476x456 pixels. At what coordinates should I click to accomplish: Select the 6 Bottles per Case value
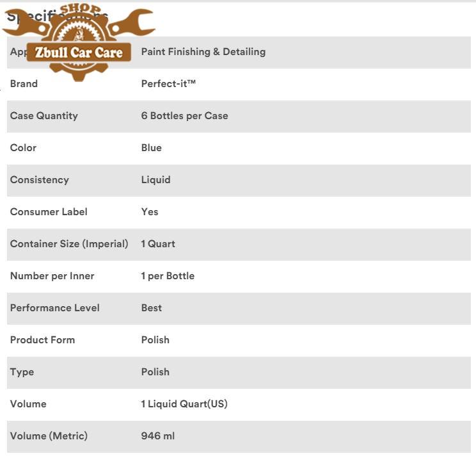click(184, 116)
